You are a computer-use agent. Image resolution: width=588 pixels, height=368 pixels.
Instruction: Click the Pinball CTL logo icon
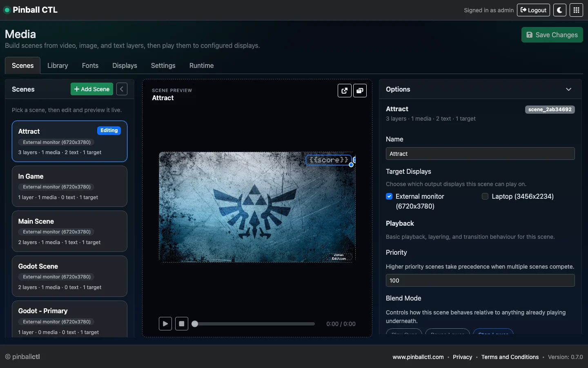pyautogui.click(x=7, y=10)
